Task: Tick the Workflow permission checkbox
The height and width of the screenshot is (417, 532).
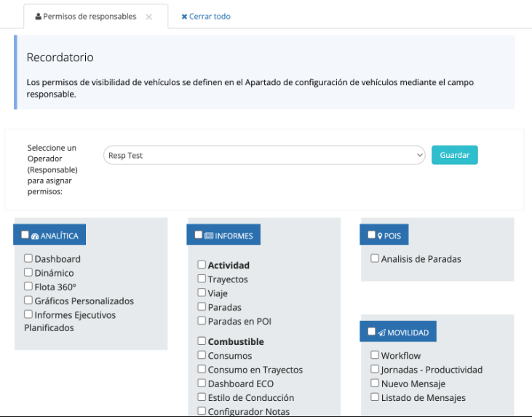Action: tap(375, 355)
